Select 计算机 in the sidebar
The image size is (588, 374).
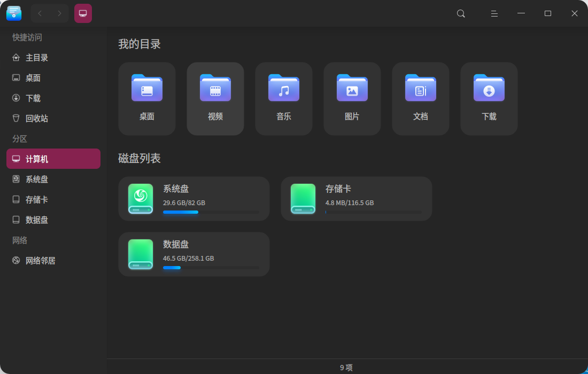tap(53, 159)
